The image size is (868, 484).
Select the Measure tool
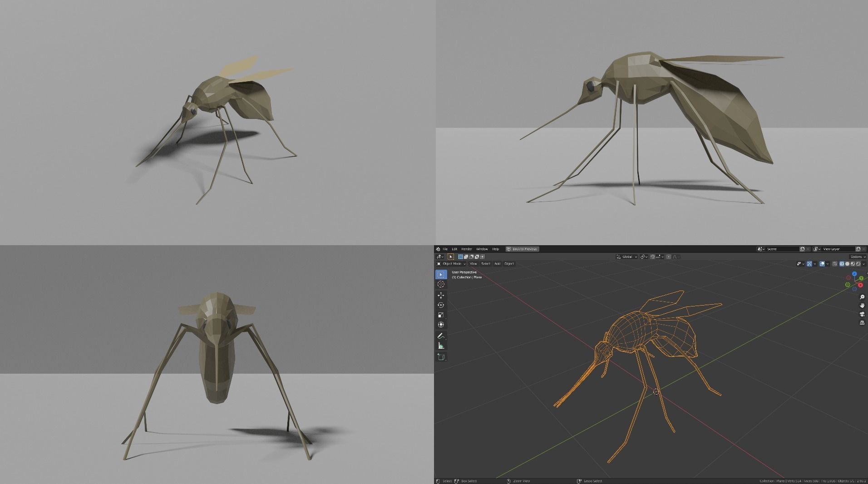pyautogui.click(x=441, y=346)
